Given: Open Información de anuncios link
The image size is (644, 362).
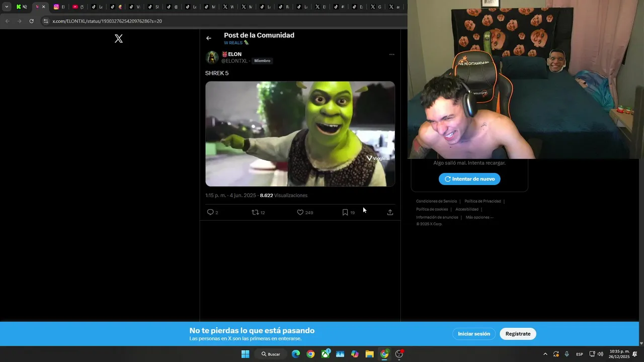Looking at the screenshot, I should (437, 217).
